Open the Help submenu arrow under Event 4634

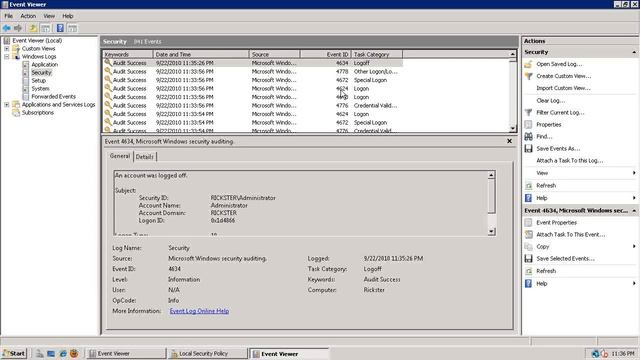point(634,283)
